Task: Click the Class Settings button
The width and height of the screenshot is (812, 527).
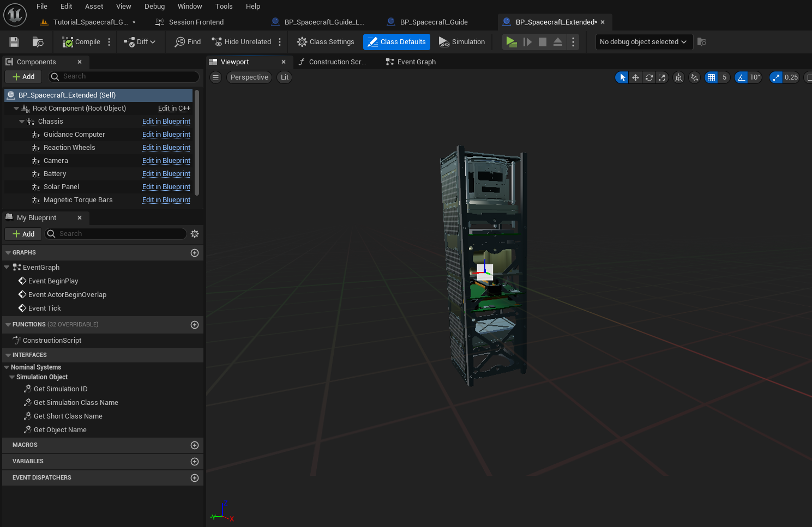Action: pyautogui.click(x=326, y=42)
